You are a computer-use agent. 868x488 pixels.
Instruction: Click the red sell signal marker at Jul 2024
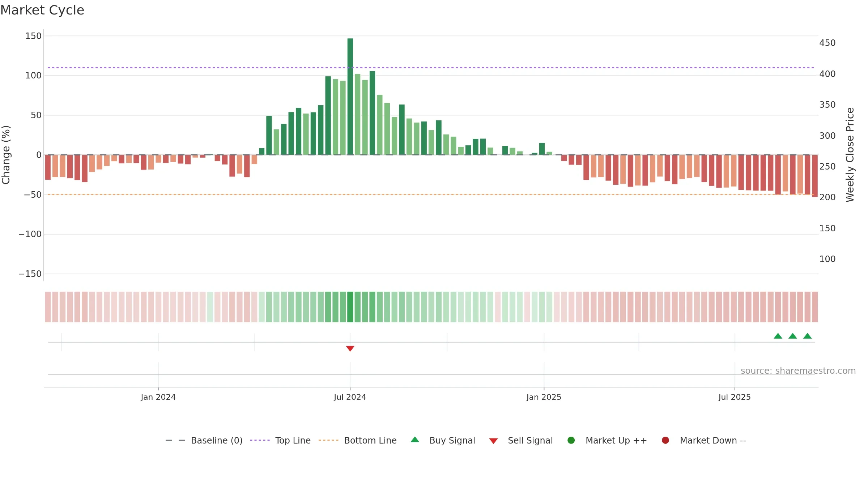pos(350,348)
